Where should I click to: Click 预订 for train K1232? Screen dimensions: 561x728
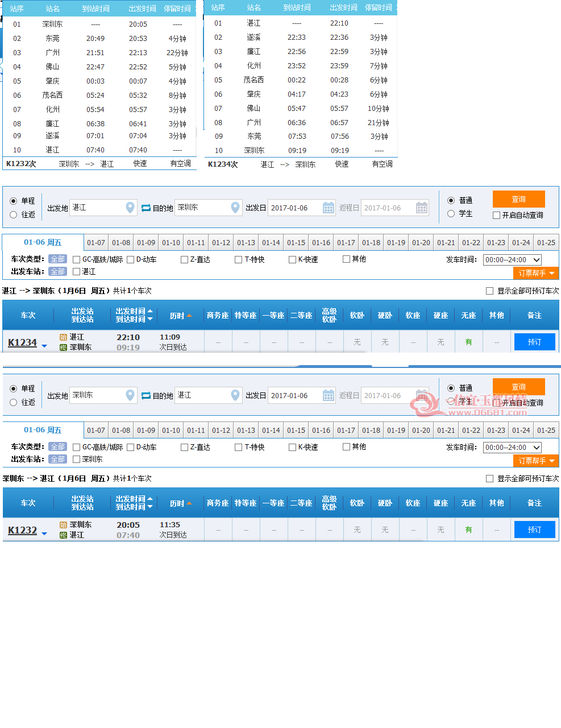pos(535,530)
